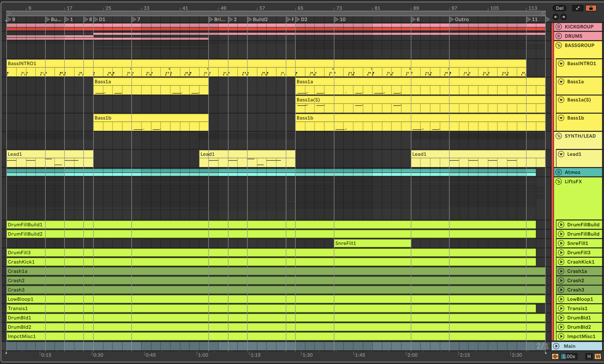Toggle the automation mode link icon
The image size is (604, 364).
coord(578,8)
